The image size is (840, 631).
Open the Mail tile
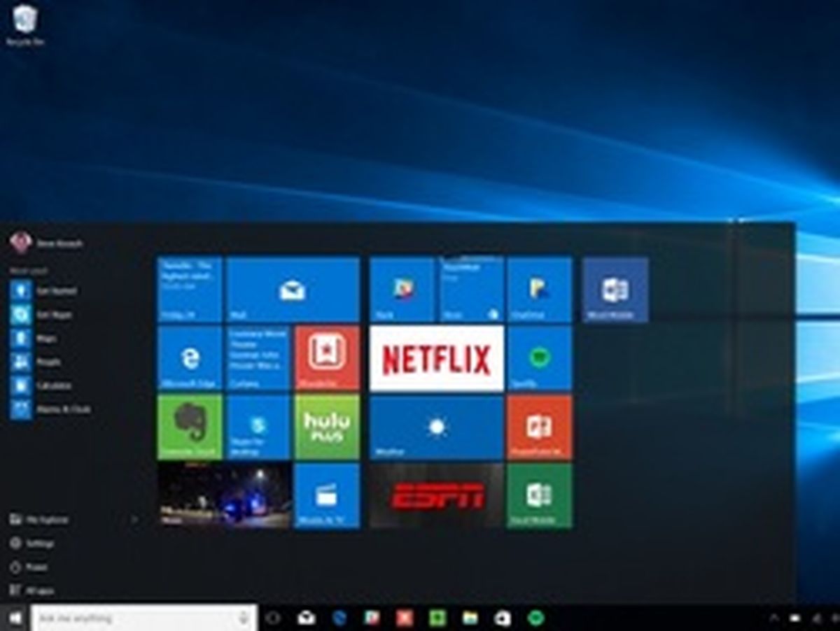coord(293,290)
